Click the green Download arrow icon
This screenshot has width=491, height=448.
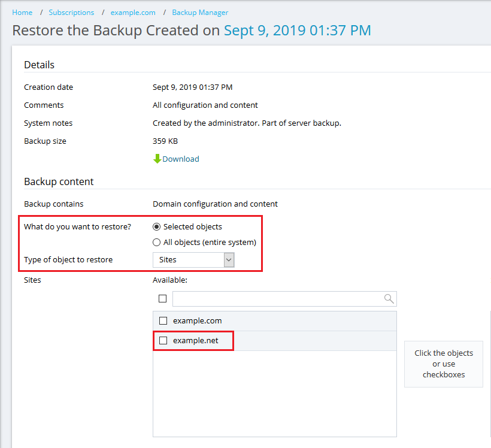tap(157, 159)
